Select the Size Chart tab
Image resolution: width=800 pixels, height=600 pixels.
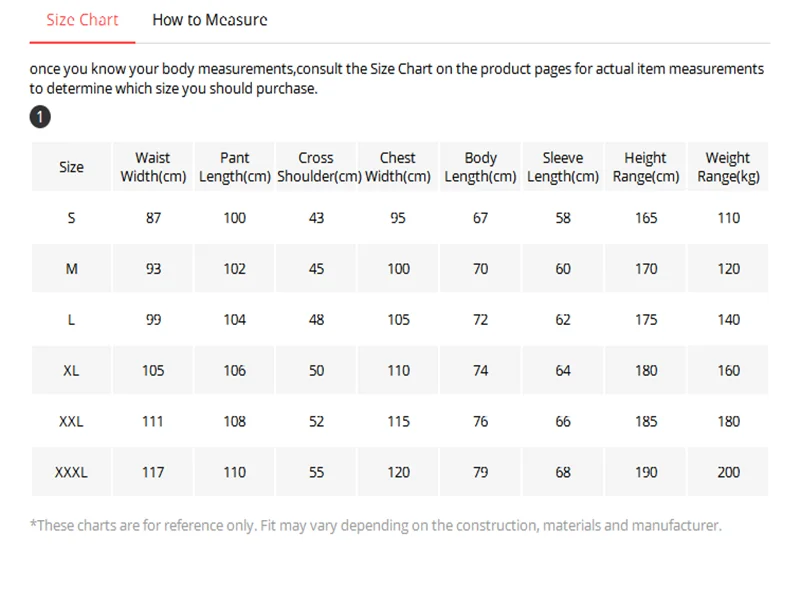(82, 20)
